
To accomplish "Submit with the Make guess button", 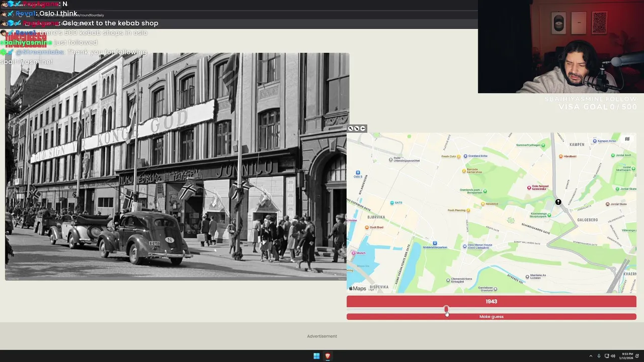I will point(491,317).
